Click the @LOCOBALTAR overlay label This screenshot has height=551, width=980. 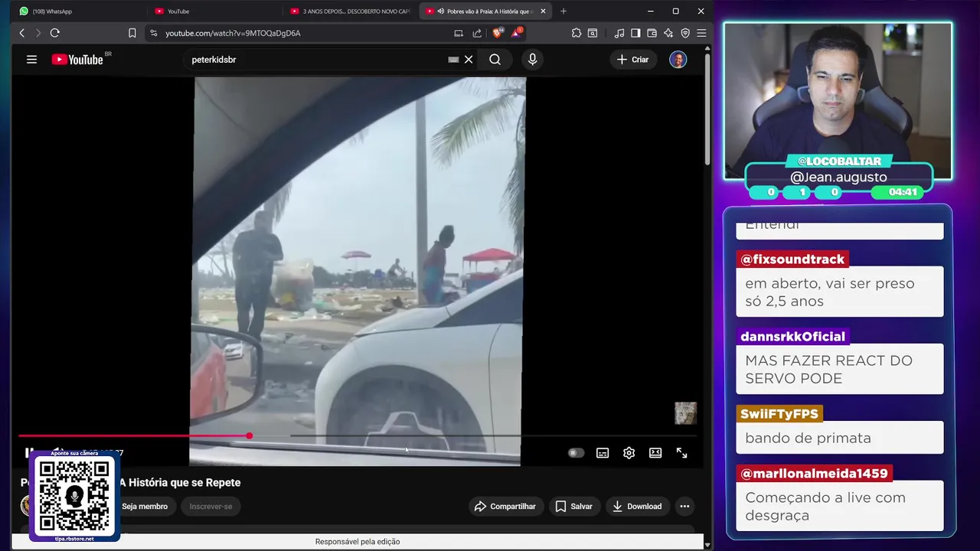tap(839, 161)
